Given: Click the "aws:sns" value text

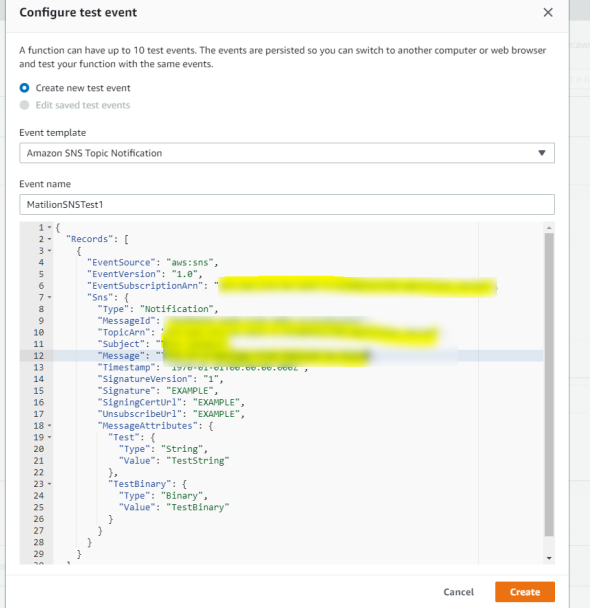Looking at the screenshot, I should tap(190, 263).
